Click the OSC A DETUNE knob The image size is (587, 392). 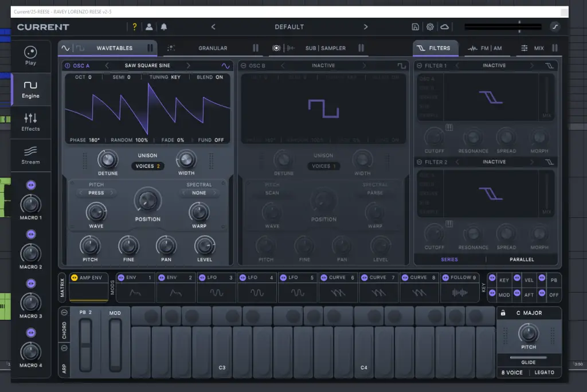[x=108, y=160]
